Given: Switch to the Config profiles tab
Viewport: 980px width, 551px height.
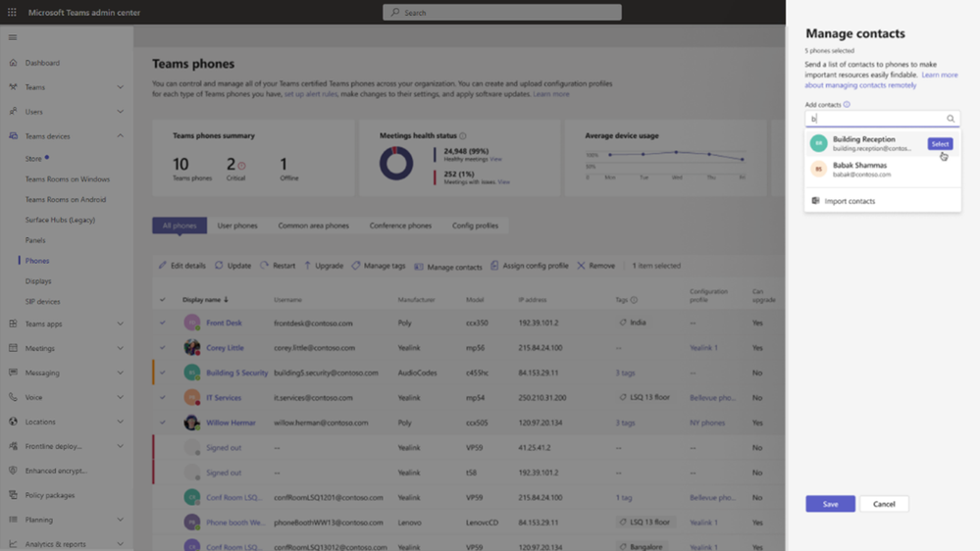Looking at the screenshot, I should tap(475, 225).
